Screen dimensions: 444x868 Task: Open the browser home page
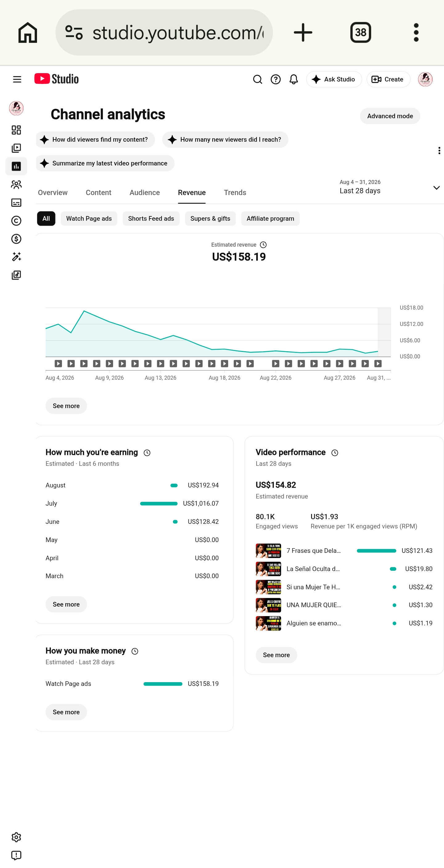point(28,32)
